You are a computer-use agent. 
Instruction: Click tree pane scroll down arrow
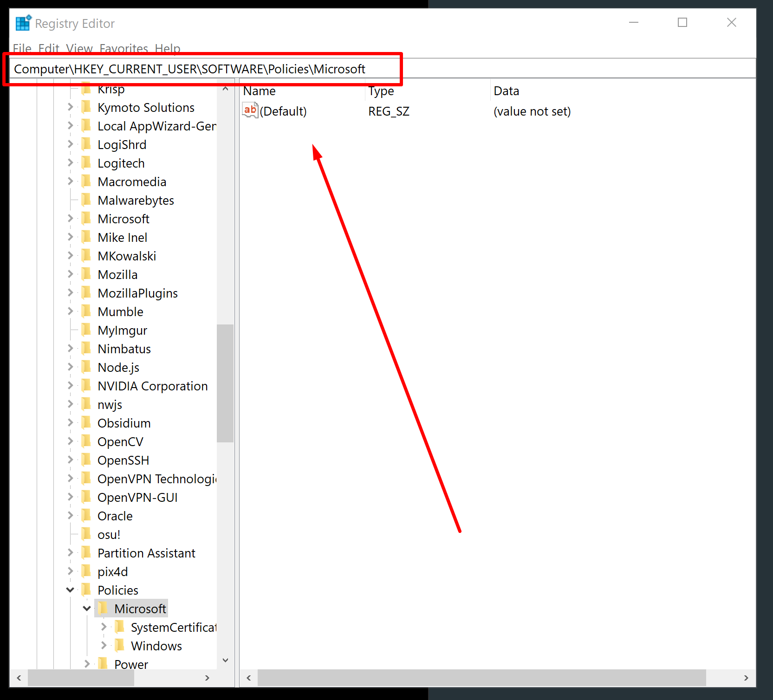pos(225,660)
